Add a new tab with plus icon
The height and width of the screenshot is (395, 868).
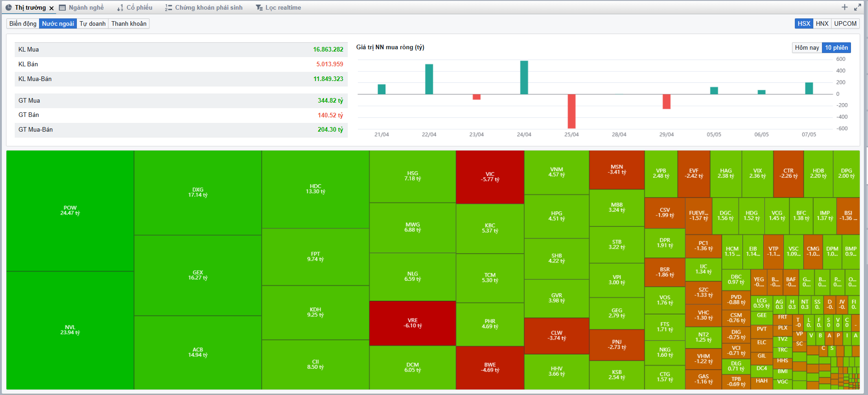click(x=845, y=7)
